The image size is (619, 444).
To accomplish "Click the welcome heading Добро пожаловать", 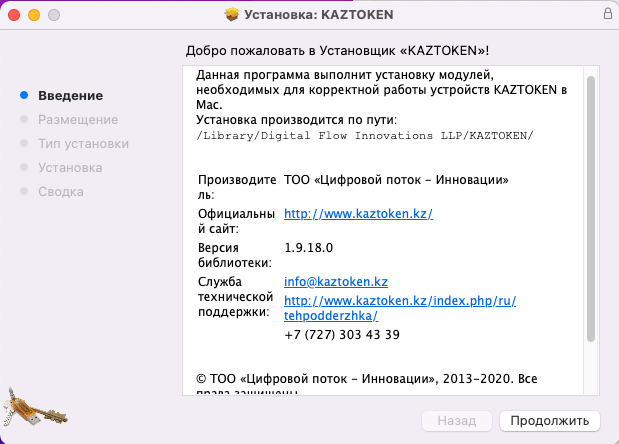I will click(x=338, y=51).
